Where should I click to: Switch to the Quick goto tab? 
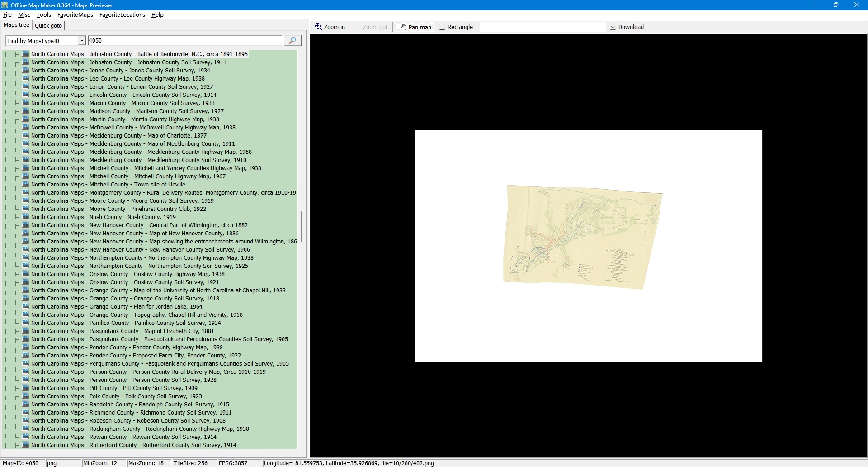(48, 26)
